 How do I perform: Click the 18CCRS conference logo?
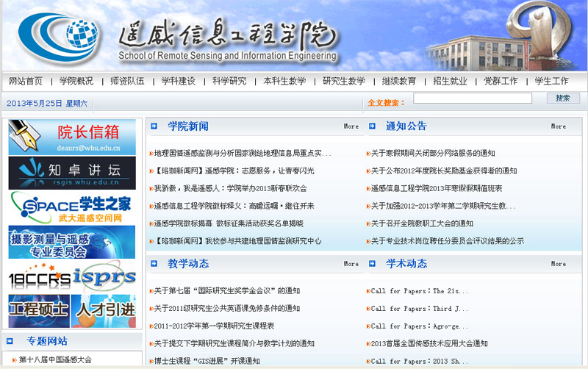click(x=40, y=276)
